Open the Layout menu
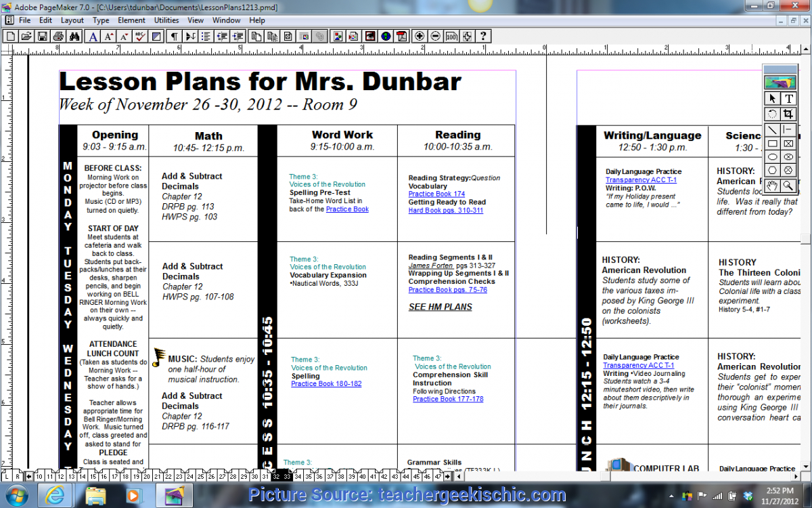The height and width of the screenshot is (508, 812). (x=72, y=20)
